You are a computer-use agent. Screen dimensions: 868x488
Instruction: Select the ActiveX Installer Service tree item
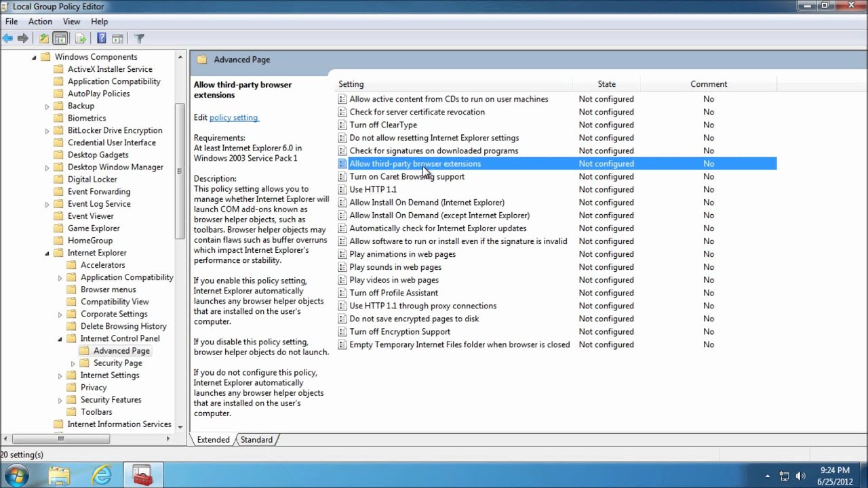point(110,69)
